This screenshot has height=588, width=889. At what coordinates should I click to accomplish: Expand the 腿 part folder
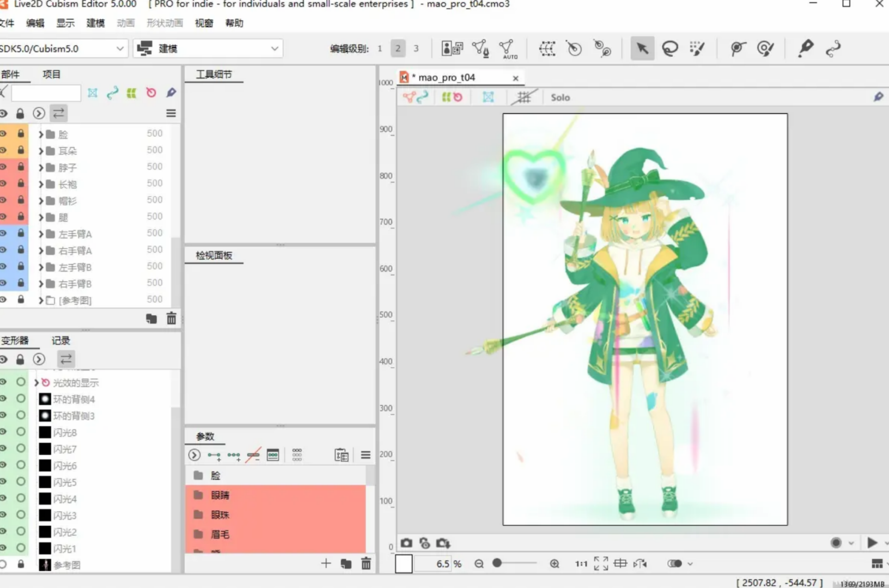(41, 217)
